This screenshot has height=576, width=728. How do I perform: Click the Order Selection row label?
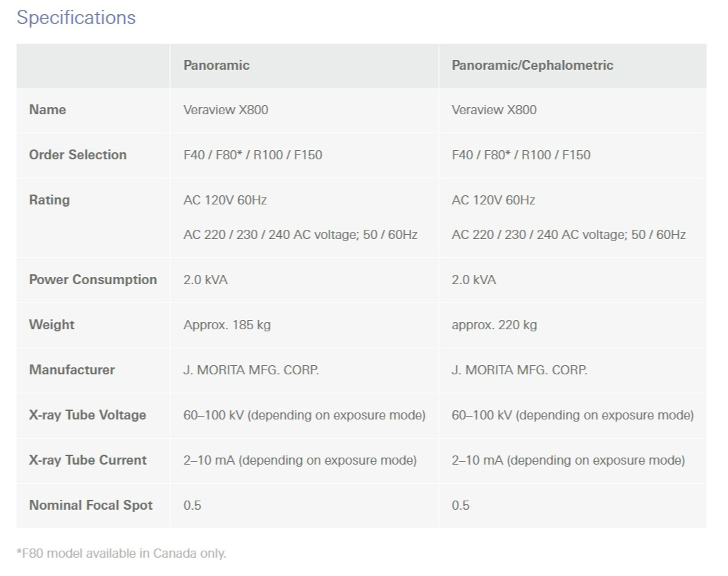tap(78, 155)
